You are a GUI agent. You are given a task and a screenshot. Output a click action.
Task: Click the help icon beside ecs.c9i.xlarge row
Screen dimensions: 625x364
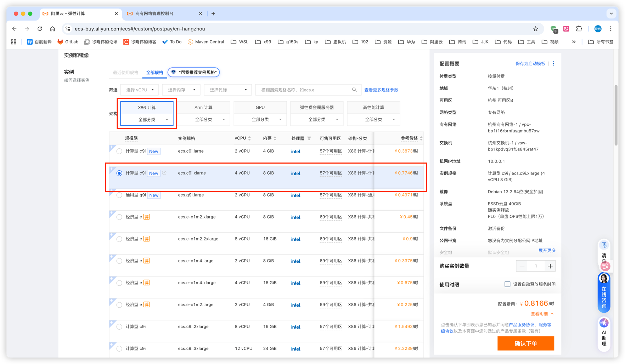point(164,173)
